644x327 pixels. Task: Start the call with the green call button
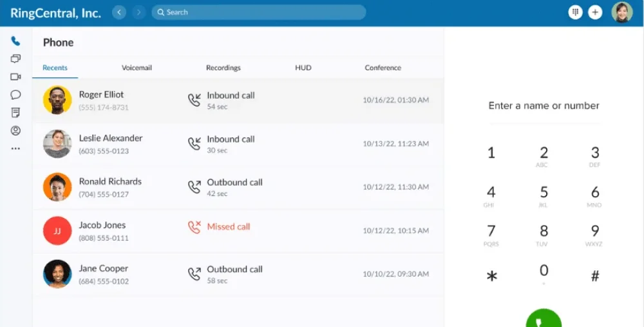coord(544,319)
